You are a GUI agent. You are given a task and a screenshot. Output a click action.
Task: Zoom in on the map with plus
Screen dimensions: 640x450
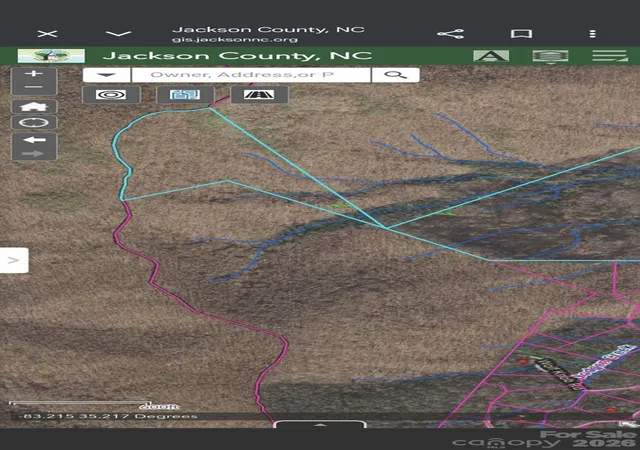click(x=34, y=74)
